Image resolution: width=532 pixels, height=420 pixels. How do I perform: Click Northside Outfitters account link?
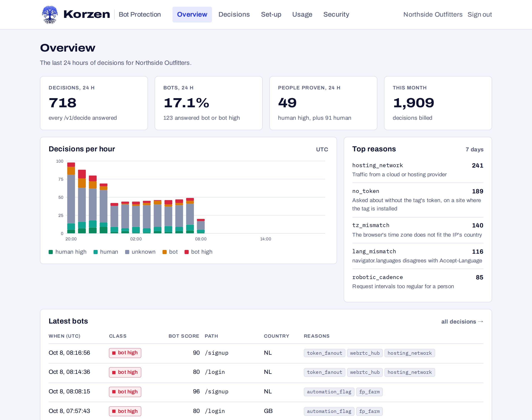tap(433, 15)
